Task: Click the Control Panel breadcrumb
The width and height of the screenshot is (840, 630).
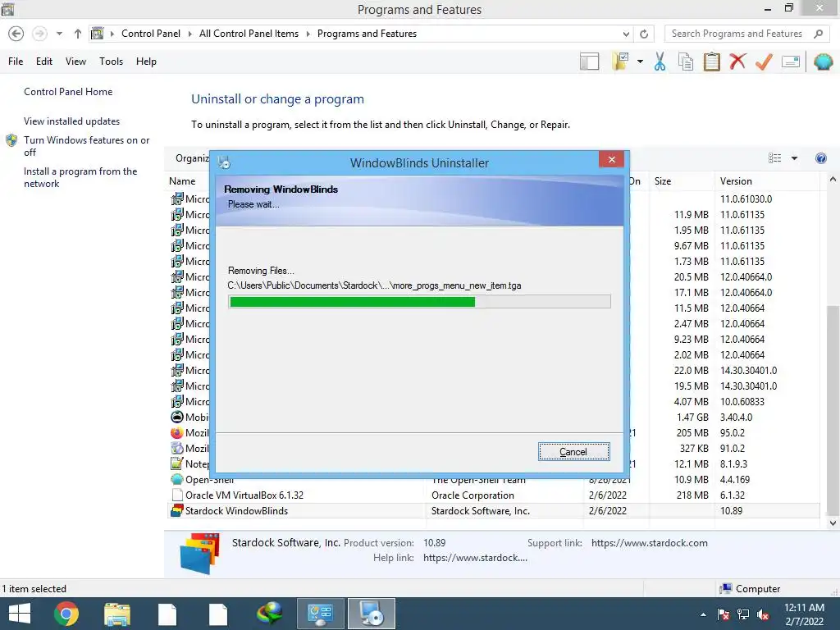Action: [151, 34]
